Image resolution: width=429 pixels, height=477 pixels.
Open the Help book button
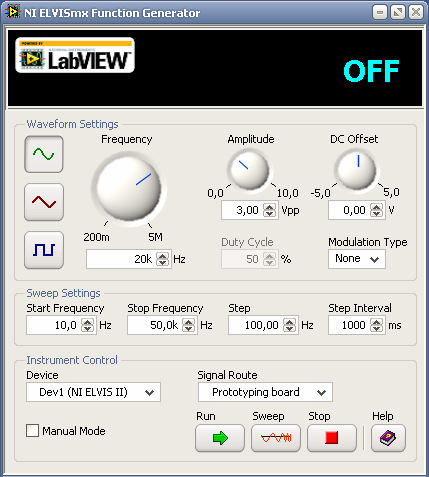click(388, 438)
